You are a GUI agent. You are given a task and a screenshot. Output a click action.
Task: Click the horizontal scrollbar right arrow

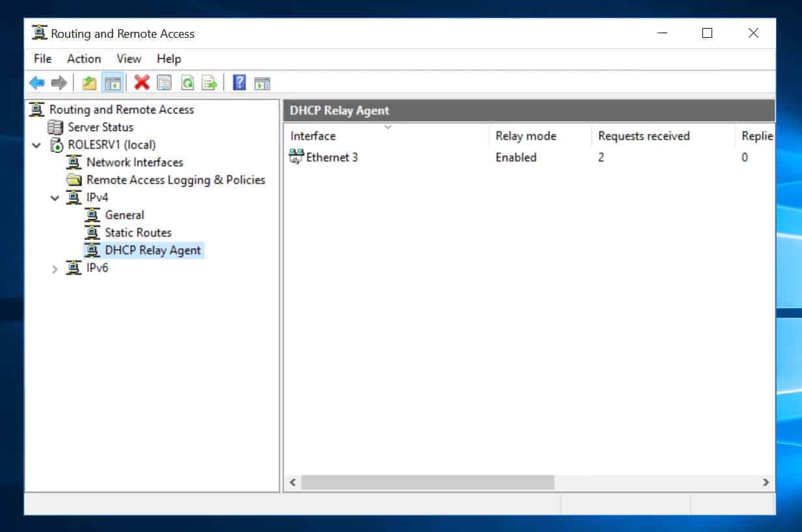point(766,483)
